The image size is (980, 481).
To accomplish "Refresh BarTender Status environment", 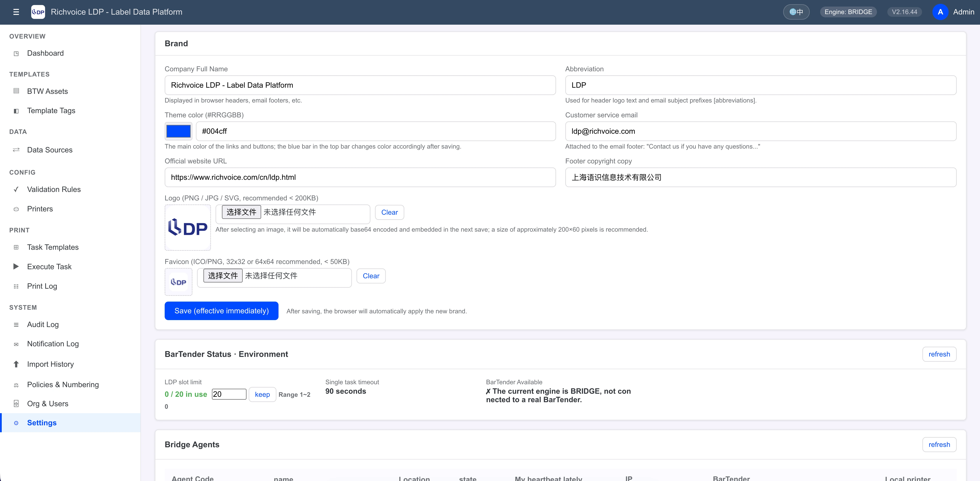I will click(939, 354).
